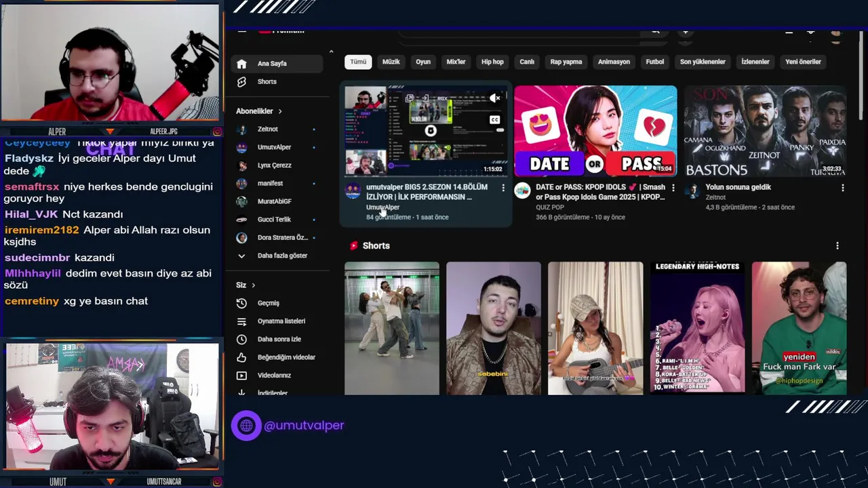Viewport: 868px width, 488px height.
Task: Click the İndirilenler download arrow icon
Action: tap(241, 392)
